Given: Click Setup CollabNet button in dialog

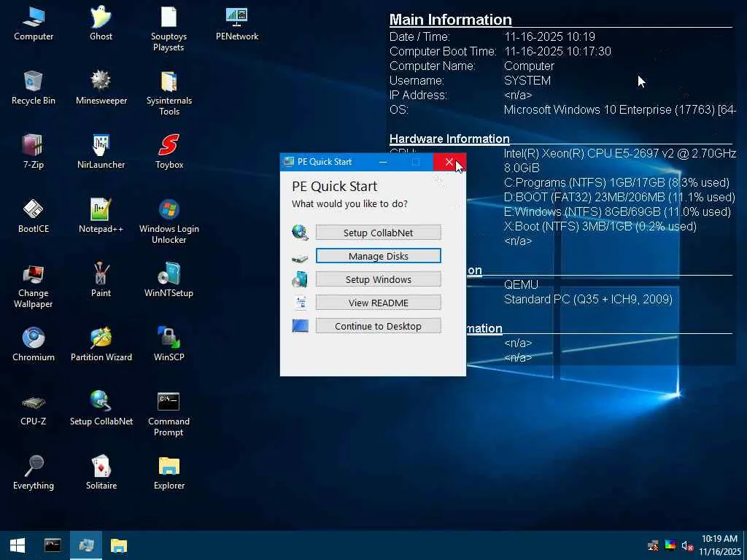Looking at the screenshot, I should click(379, 233).
